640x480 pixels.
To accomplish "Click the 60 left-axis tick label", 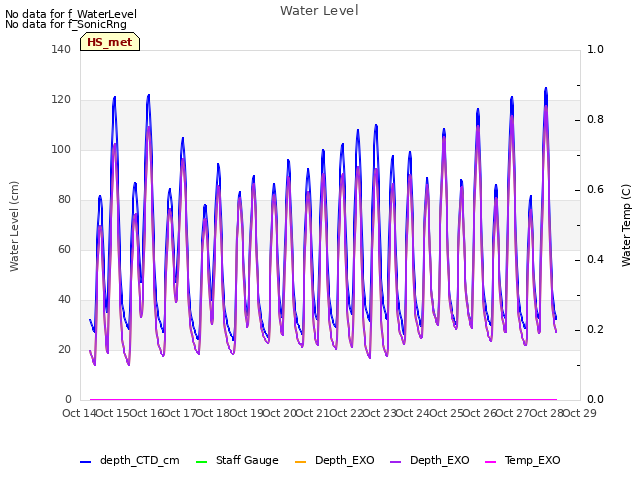I will click(64, 249).
